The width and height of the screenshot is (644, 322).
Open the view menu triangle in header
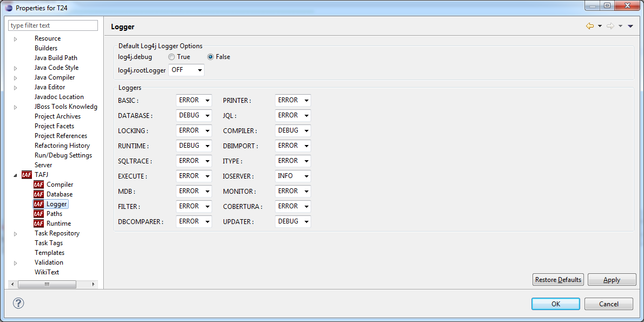[x=630, y=26]
